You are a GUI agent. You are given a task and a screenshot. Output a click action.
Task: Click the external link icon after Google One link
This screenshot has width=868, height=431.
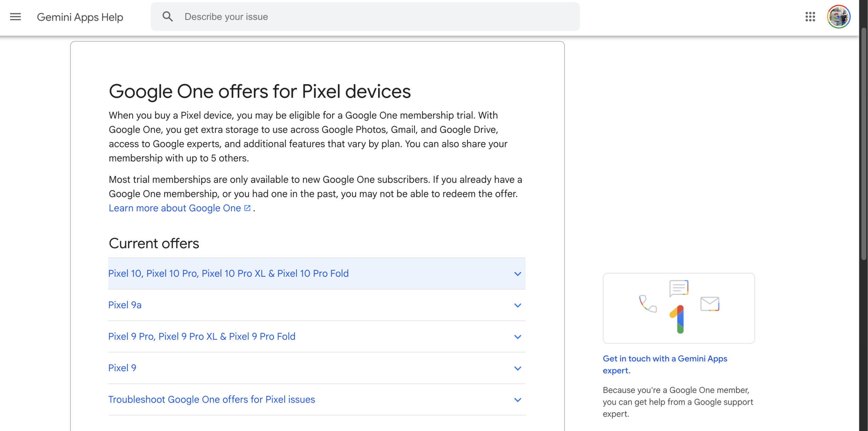point(248,207)
